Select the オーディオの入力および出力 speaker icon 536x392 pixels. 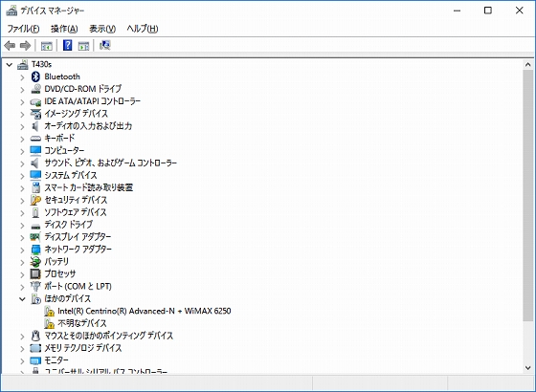pyautogui.click(x=35, y=126)
